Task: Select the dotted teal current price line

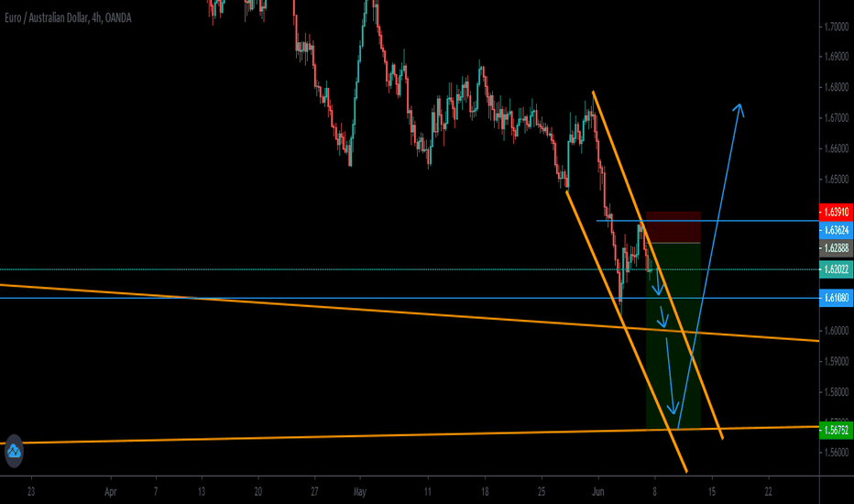Action: (x=409, y=269)
